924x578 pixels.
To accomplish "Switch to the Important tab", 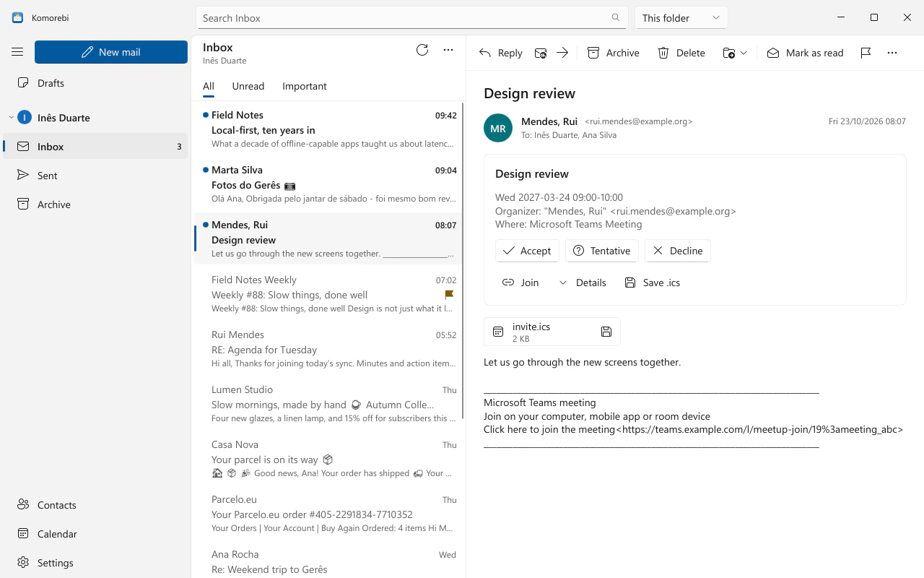I will tap(304, 86).
